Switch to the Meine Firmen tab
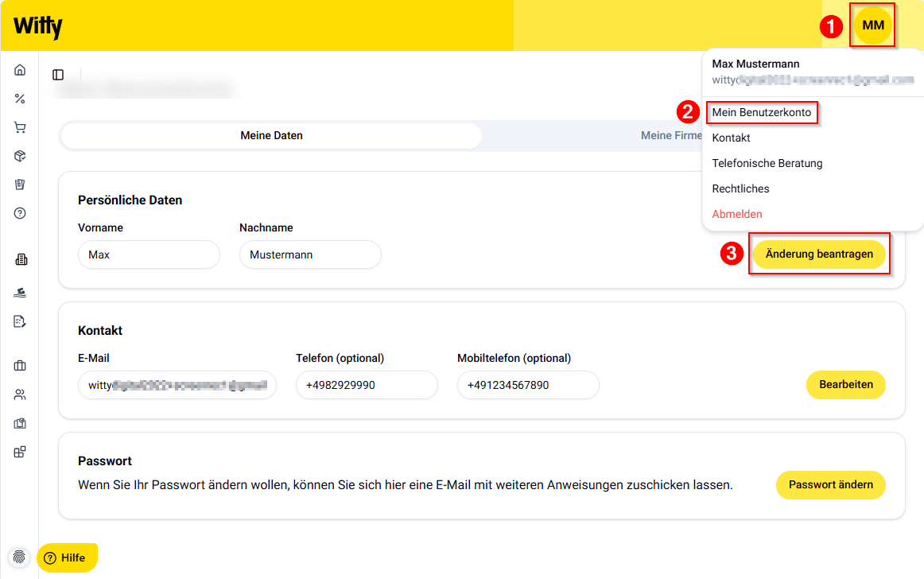This screenshot has height=579, width=924. tap(671, 136)
